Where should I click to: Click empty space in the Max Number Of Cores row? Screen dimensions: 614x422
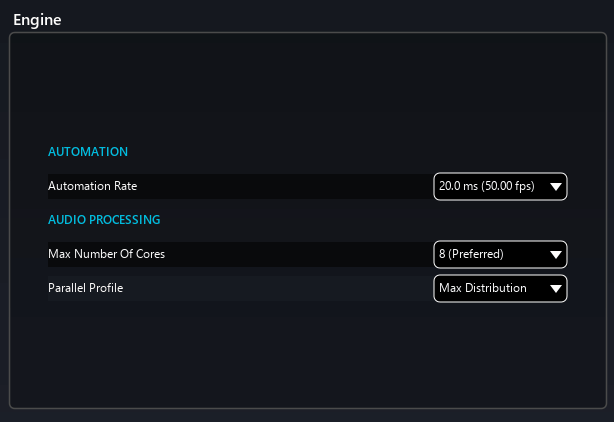coord(300,254)
